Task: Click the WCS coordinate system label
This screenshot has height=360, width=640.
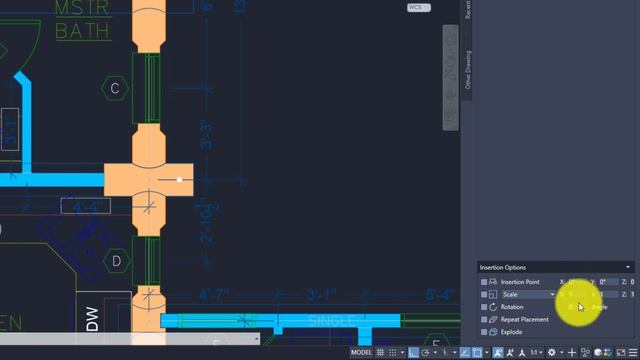Action: pos(418,7)
